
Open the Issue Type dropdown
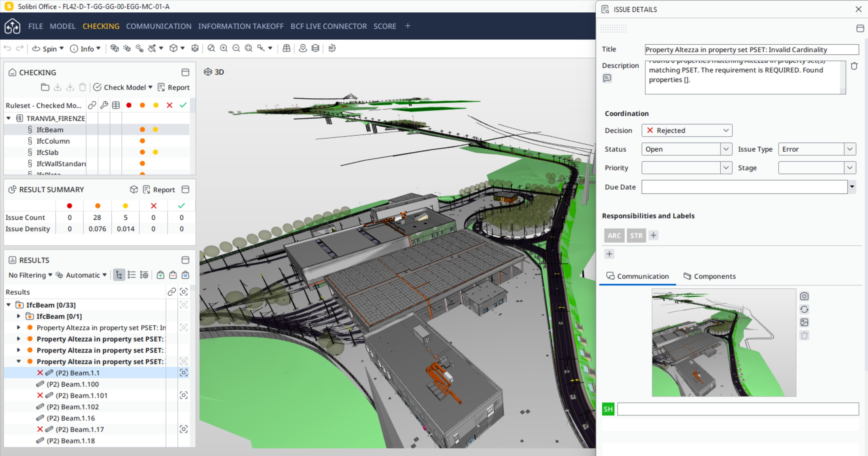(x=817, y=149)
